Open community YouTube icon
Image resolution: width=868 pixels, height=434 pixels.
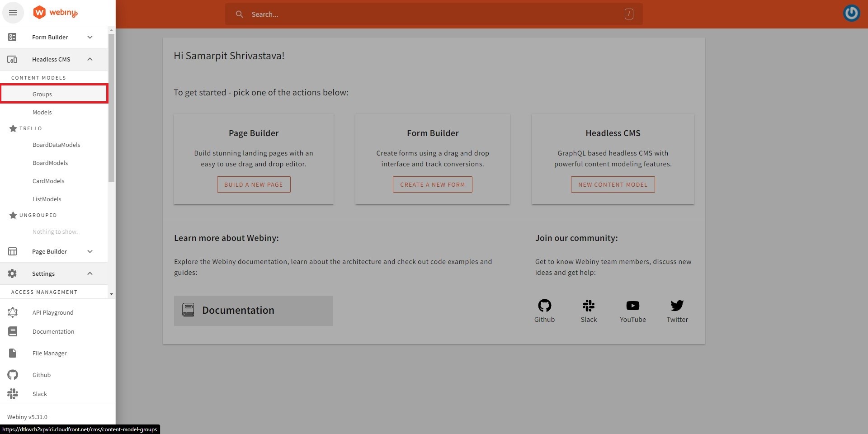point(633,306)
